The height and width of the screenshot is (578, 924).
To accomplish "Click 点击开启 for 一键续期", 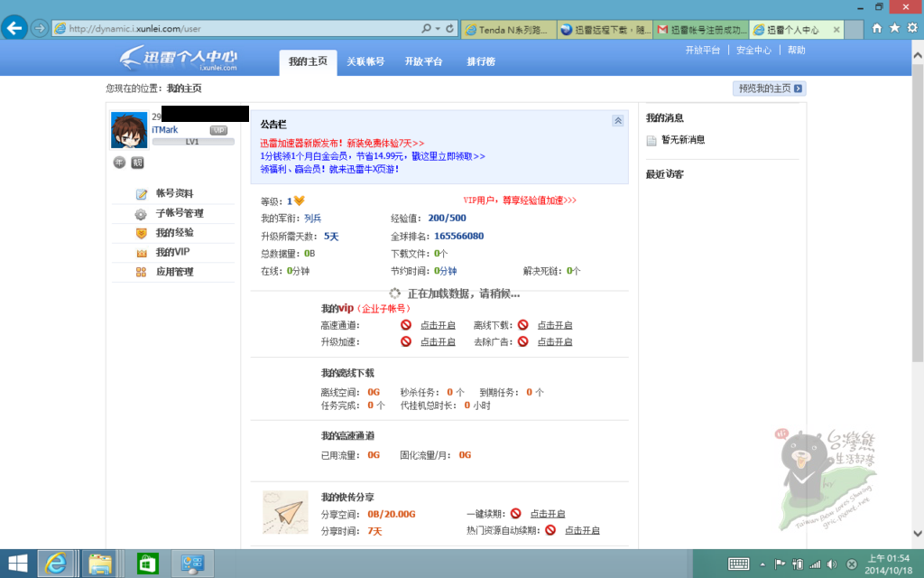I will 548,514.
